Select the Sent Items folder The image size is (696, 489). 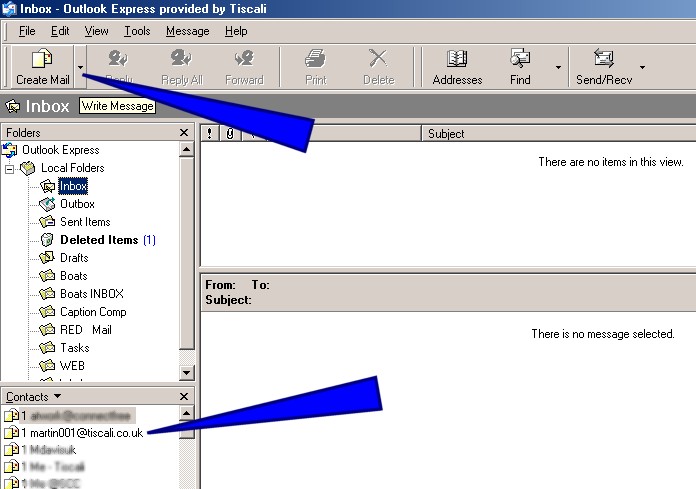[85, 222]
